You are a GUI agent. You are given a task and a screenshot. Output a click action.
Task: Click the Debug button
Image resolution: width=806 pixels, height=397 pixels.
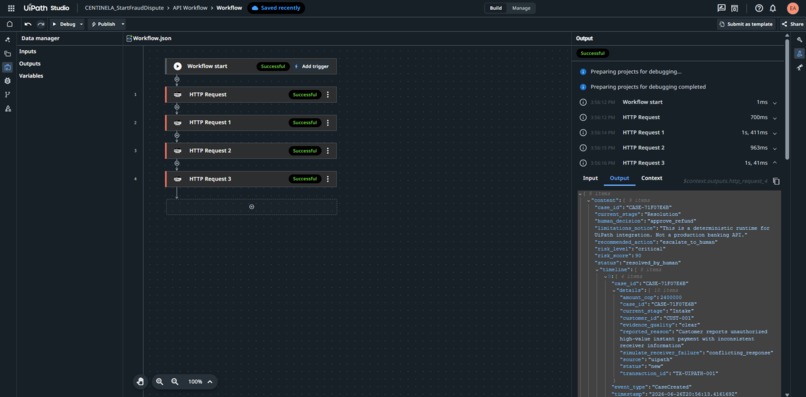coord(64,24)
